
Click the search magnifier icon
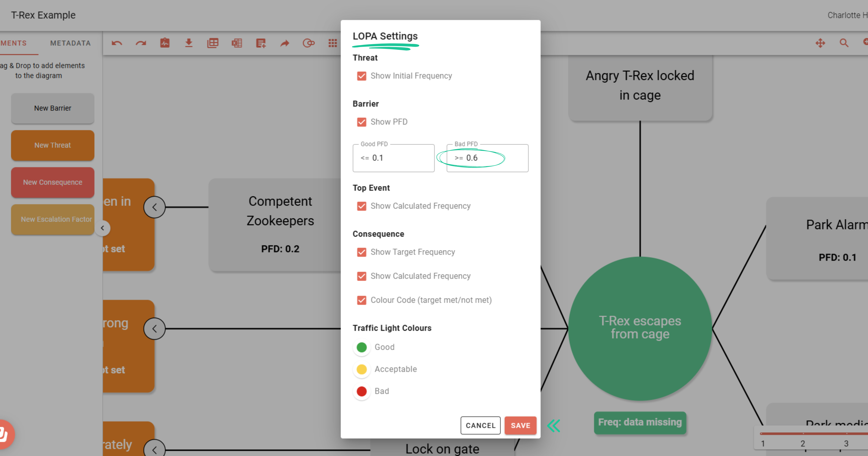point(844,43)
